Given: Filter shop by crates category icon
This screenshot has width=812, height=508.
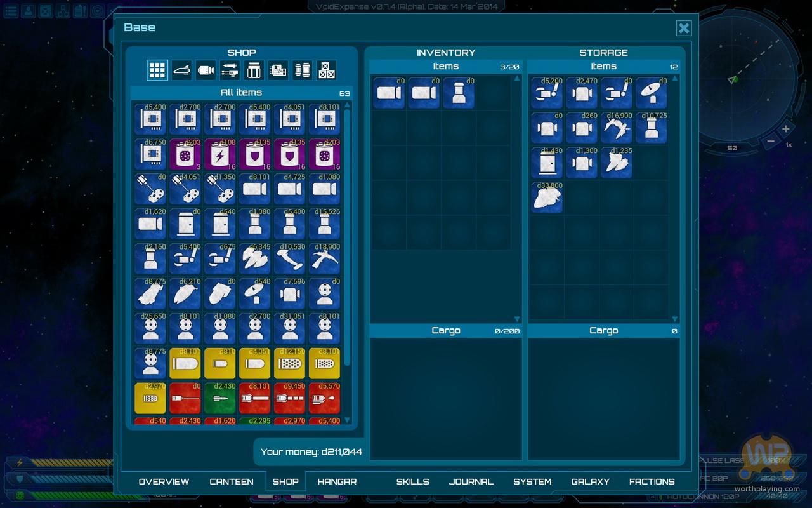Looking at the screenshot, I should [x=327, y=70].
